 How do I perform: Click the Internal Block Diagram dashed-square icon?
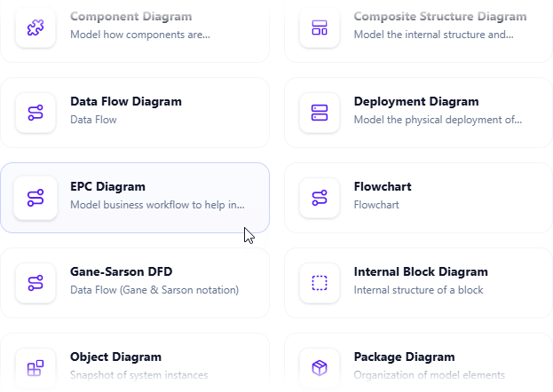pyautogui.click(x=320, y=282)
